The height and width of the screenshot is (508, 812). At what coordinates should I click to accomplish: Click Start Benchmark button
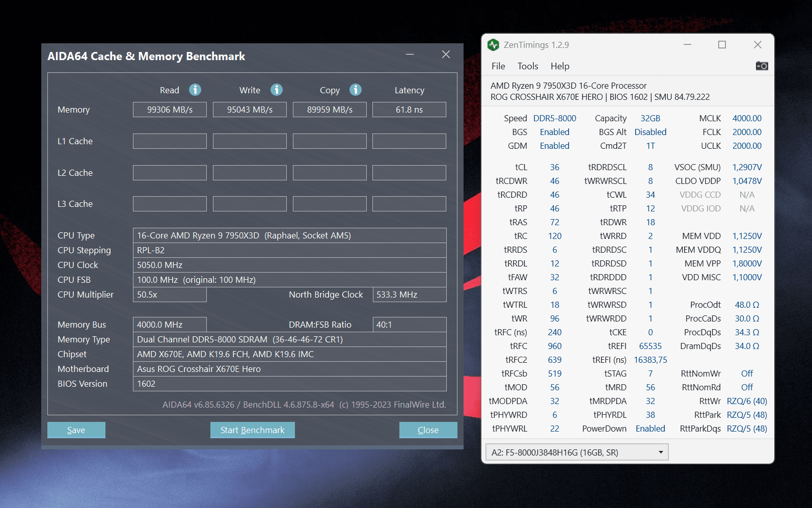pyautogui.click(x=252, y=430)
